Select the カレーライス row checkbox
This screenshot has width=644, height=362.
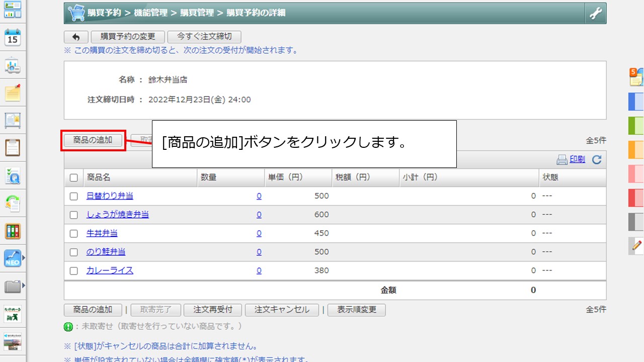pyautogui.click(x=74, y=270)
